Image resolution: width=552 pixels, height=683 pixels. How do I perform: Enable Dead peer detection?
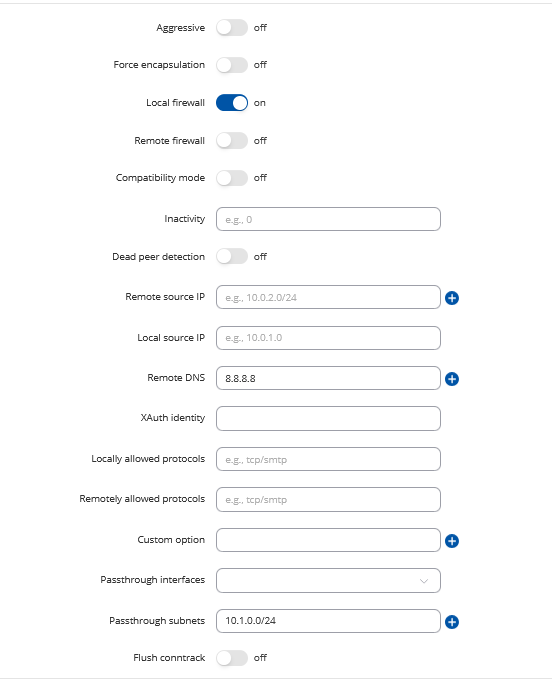pos(232,257)
